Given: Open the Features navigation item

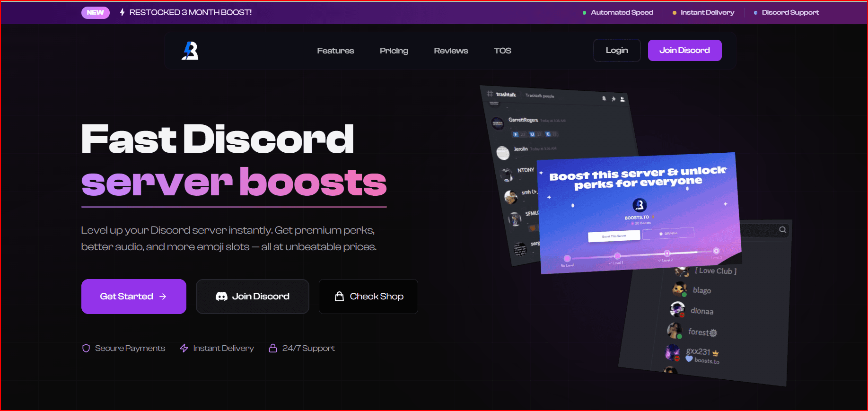Looking at the screenshot, I should [335, 51].
